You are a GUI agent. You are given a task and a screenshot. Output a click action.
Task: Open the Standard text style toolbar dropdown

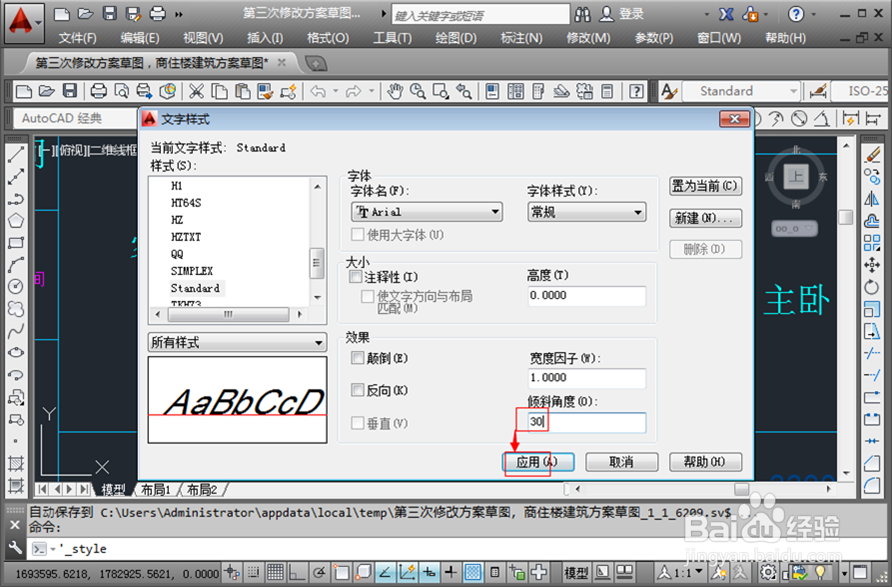point(741,91)
